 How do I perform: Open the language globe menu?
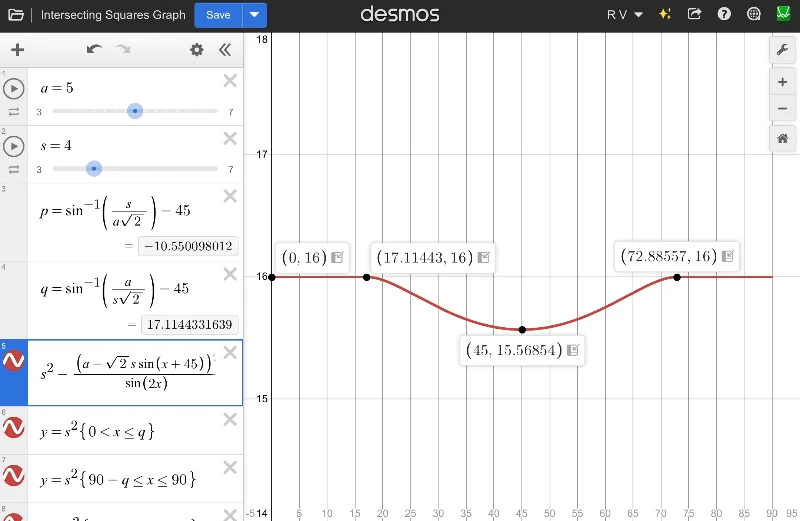coord(753,15)
